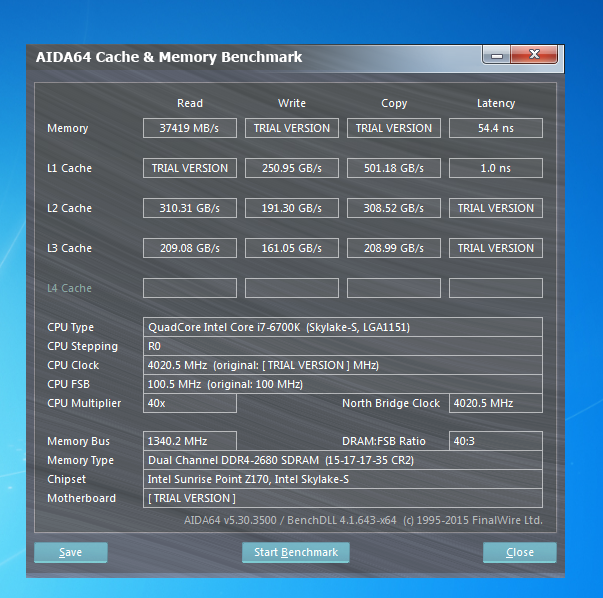Click the L2 Cache row label

pos(69,208)
